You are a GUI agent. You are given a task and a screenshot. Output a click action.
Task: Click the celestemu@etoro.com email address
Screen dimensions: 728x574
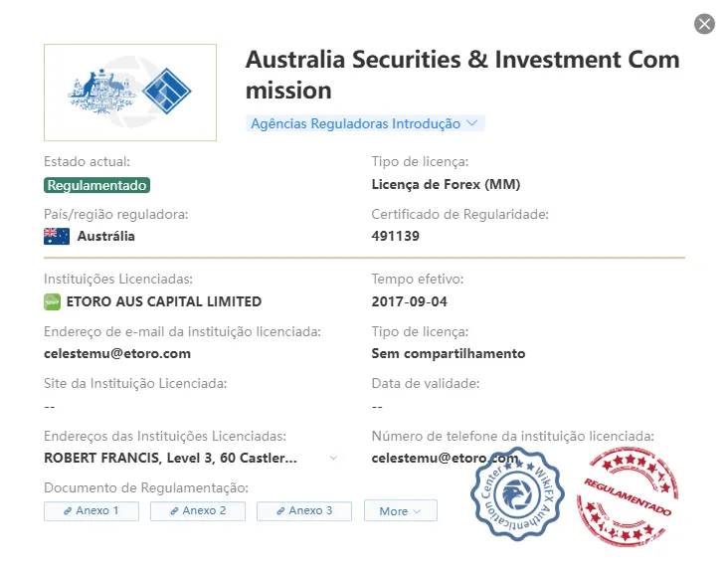tap(117, 354)
